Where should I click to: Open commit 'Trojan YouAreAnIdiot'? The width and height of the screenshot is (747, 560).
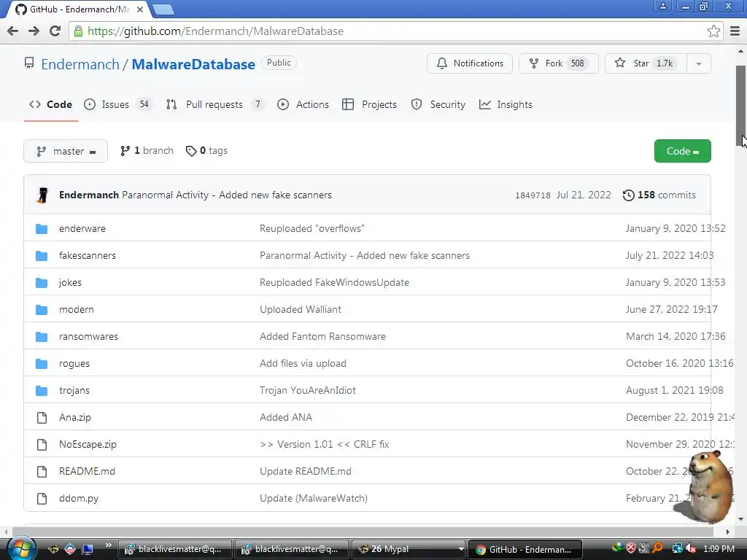[308, 391]
